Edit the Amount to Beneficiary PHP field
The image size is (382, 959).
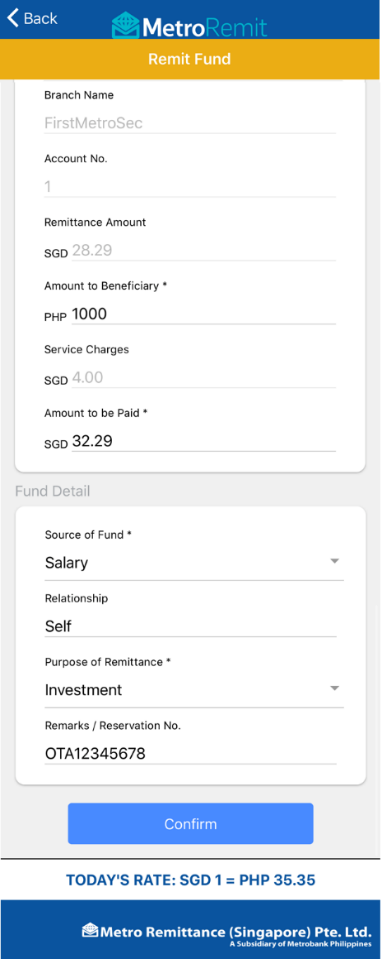coord(204,314)
